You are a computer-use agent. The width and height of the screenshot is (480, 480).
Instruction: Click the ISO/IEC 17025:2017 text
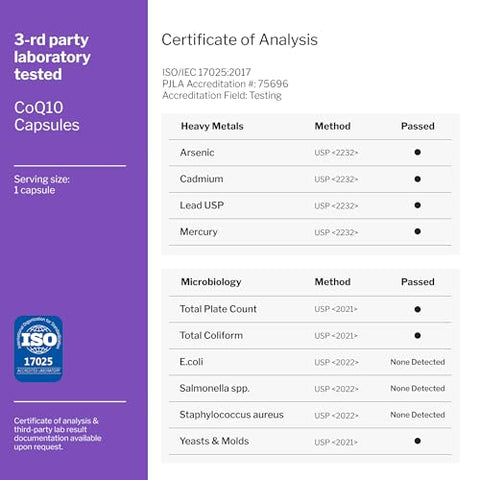pos(207,72)
